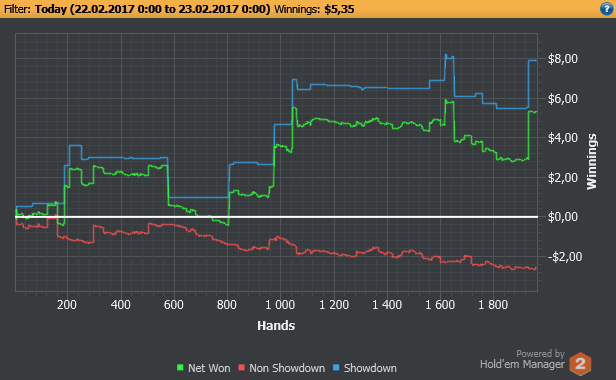The image size is (616, 380).
Task: Toggle the Non Showdown red legend swatch
Action: (x=241, y=368)
